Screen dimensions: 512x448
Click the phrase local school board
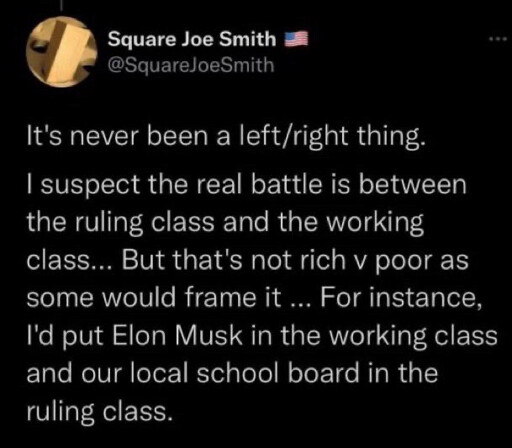[245, 373]
